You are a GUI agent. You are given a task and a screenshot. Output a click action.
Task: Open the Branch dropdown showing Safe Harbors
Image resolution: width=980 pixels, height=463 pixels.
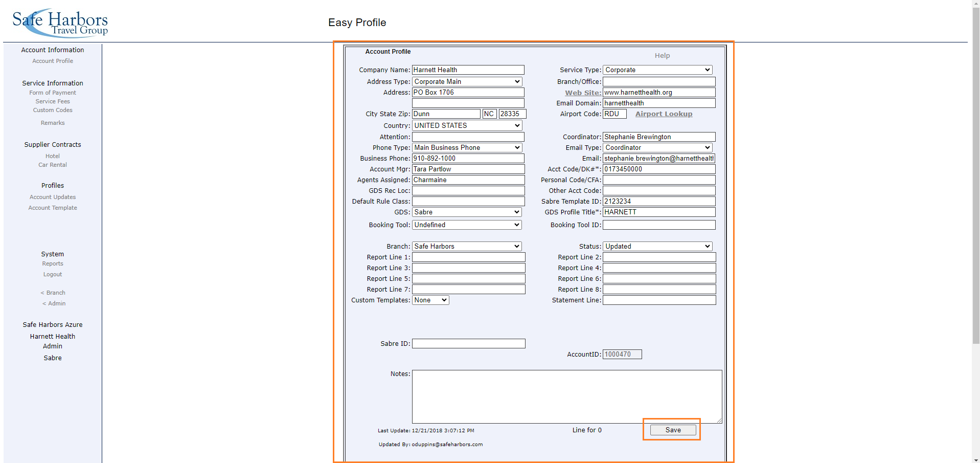(x=467, y=247)
